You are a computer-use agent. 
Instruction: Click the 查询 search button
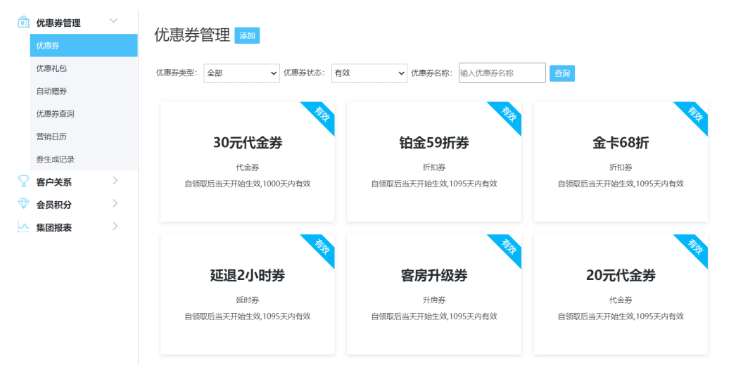[x=562, y=73]
